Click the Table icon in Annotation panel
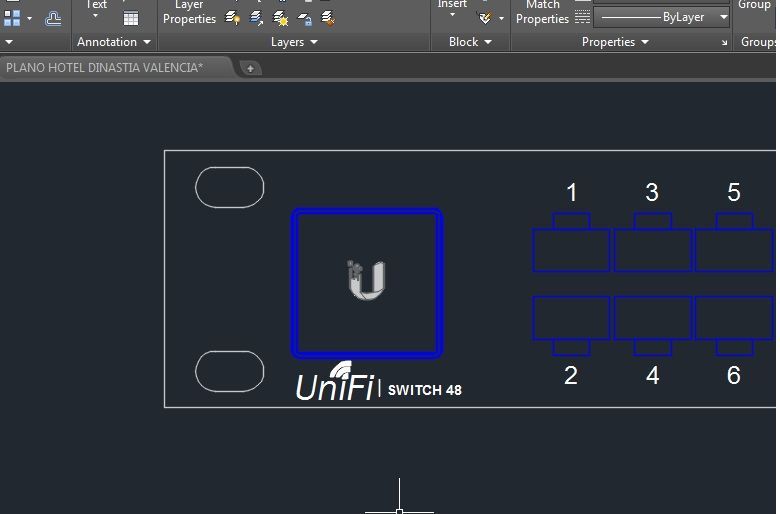The image size is (780, 514). pos(131,18)
